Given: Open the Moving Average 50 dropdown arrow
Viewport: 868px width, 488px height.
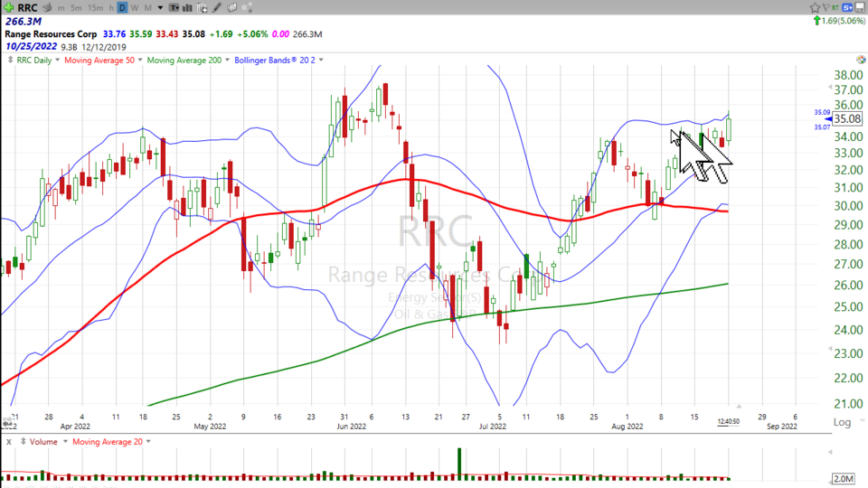Looking at the screenshot, I should (140, 60).
